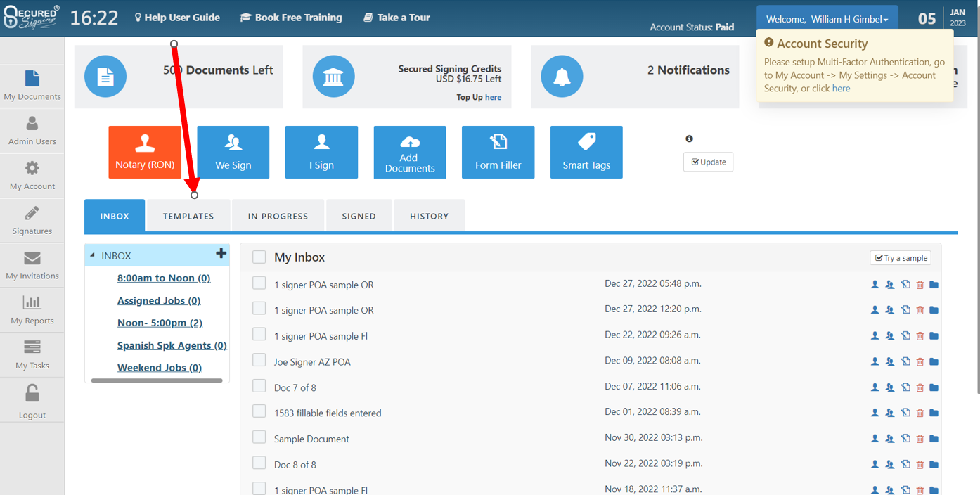
Task: Open the Smart Tags tile
Action: pos(586,152)
